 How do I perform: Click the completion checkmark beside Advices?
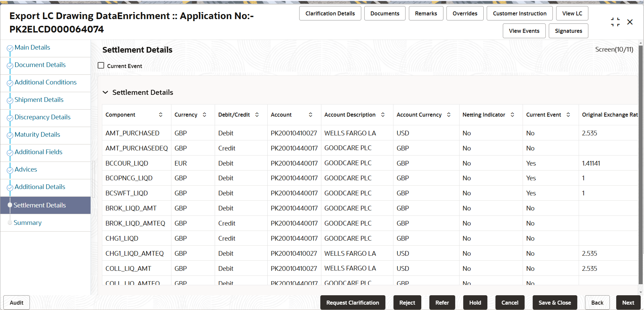(x=10, y=170)
